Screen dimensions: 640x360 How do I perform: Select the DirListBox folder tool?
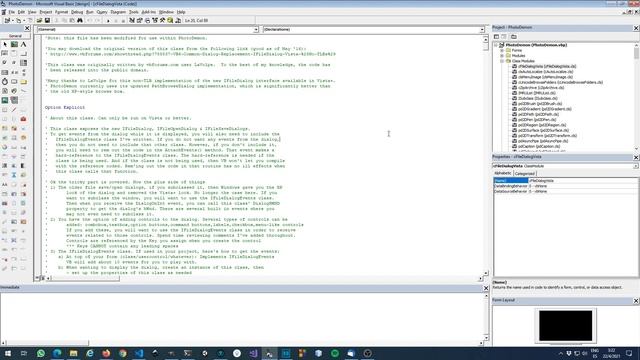[24, 82]
